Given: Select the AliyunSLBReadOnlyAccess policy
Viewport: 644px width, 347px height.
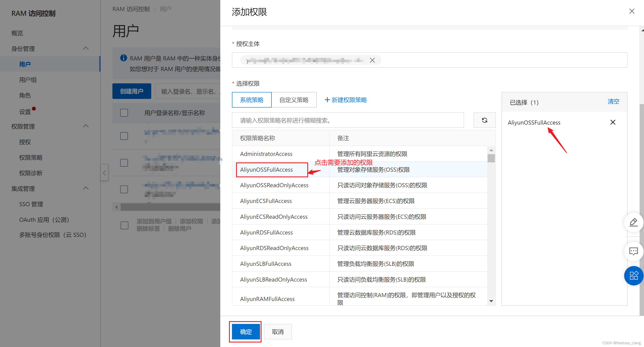Looking at the screenshot, I should point(360,279).
